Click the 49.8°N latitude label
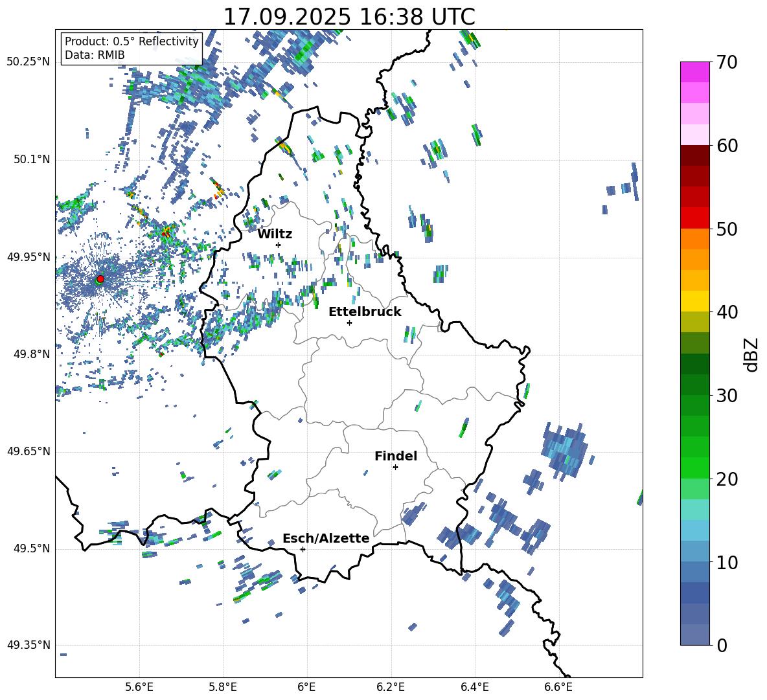This screenshot has width=767, height=700. (x=31, y=354)
